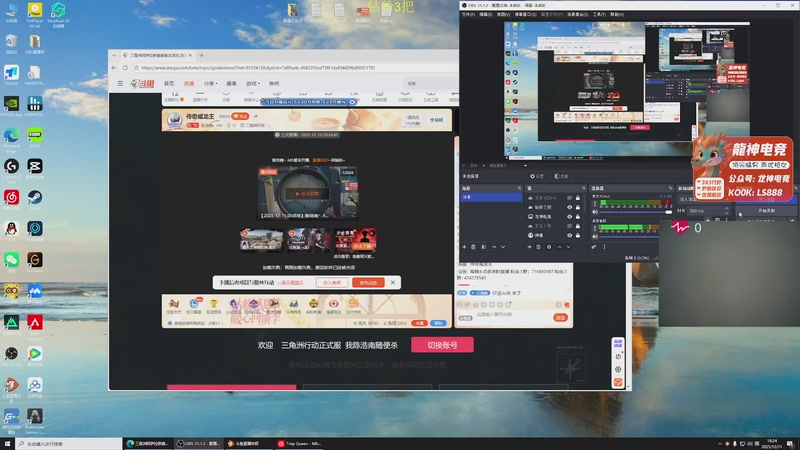Open OBS Studio desktop shortcut

tap(11, 356)
